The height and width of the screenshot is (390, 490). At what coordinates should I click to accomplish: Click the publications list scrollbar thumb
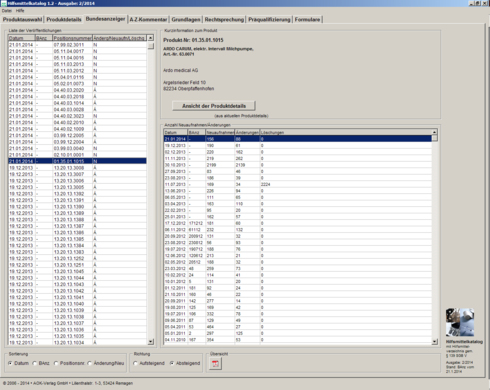pos(151,46)
